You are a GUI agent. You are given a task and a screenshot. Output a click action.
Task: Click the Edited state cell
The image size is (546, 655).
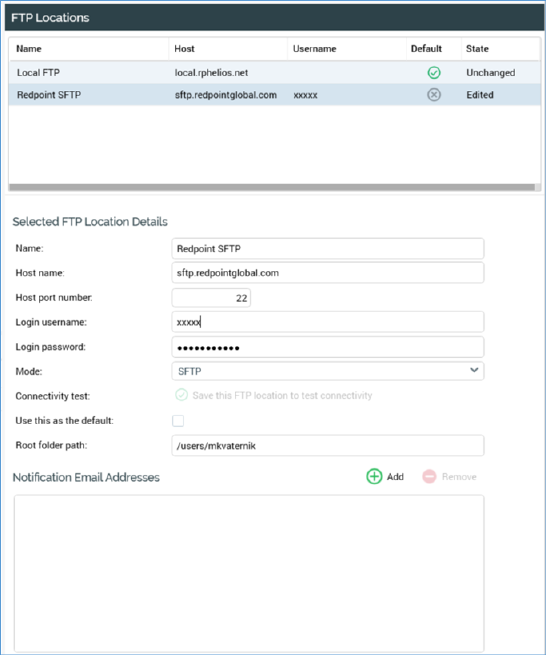(480, 95)
